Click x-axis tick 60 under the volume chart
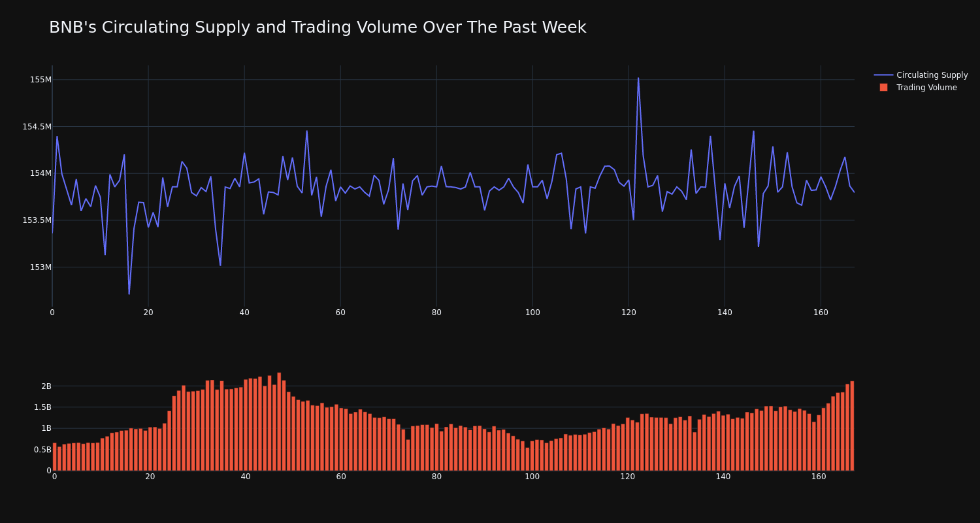 click(341, 477)
